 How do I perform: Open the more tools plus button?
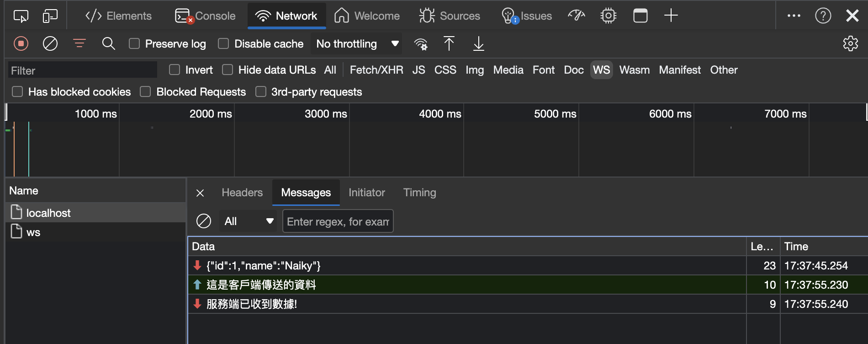pos(671,16)
